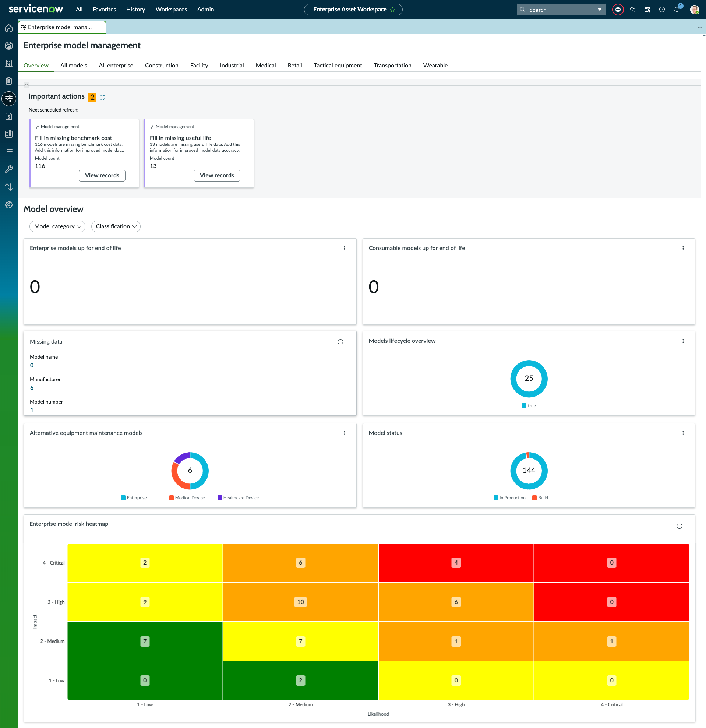Open options menu for Alternative equipment maintenance models
This screenshot has width=706, height=728.
[345, 433]
